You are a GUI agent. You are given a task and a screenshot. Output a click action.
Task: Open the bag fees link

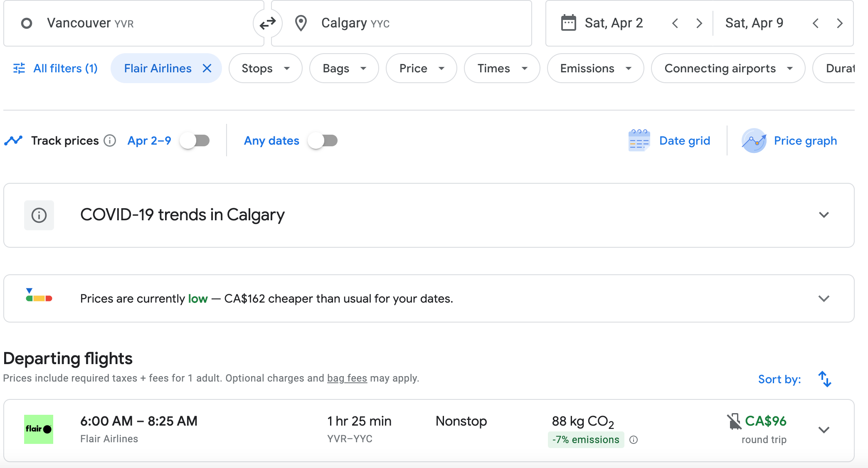(x=347, y=378)
